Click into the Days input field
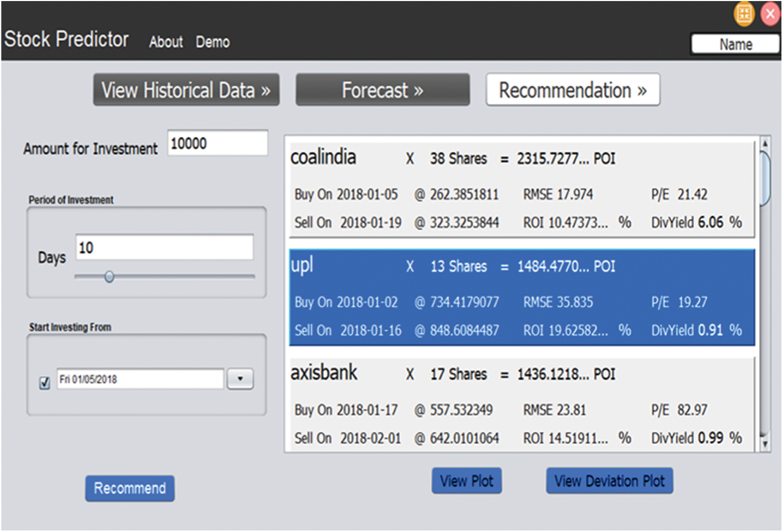783x532 pixels. 164,248
